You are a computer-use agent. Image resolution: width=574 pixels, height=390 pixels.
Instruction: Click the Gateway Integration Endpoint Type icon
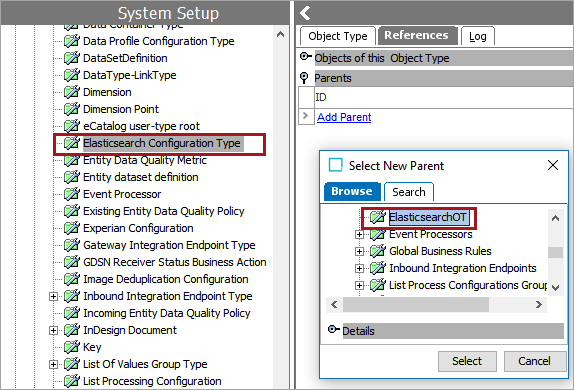71,245
